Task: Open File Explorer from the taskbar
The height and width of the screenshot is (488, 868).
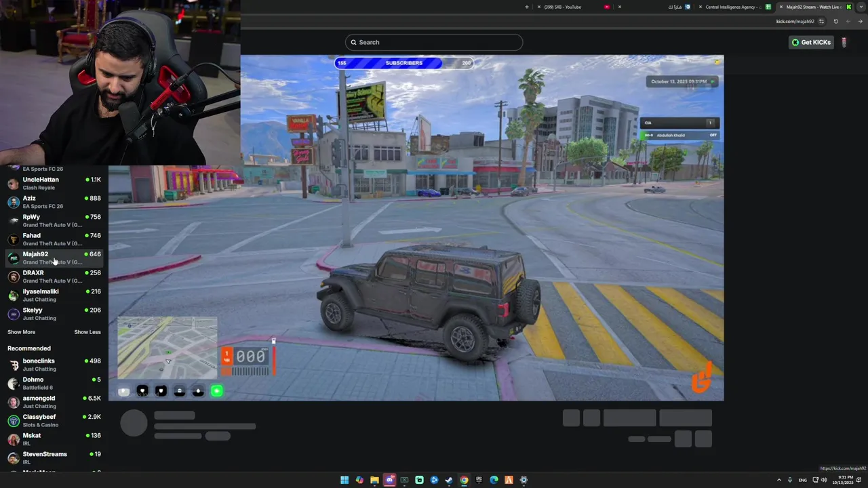Action: point(374,480)
